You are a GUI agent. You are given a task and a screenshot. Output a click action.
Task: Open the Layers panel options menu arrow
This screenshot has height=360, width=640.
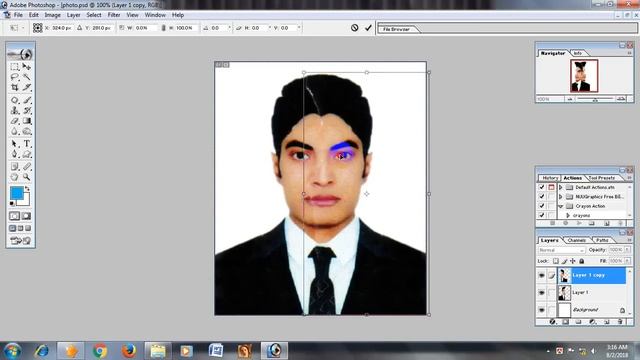[x=629, y=240]
